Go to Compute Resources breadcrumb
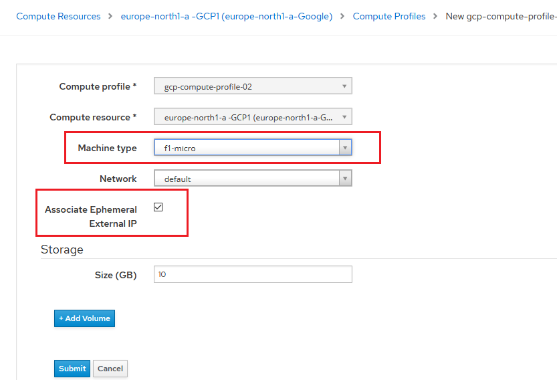557x392 pixels. point(58,16)
